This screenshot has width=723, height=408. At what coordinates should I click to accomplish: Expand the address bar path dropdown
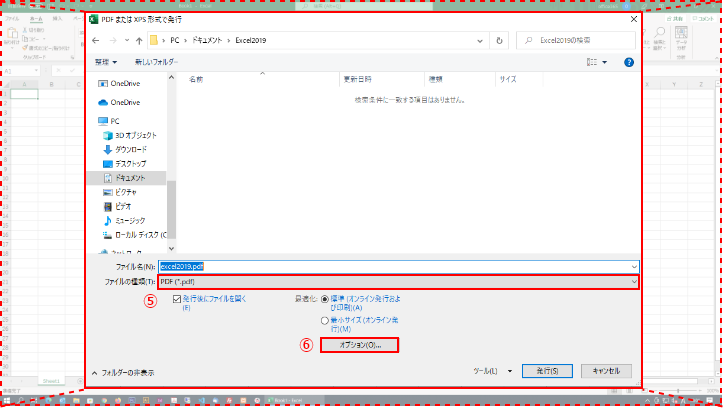click(480, 41)
